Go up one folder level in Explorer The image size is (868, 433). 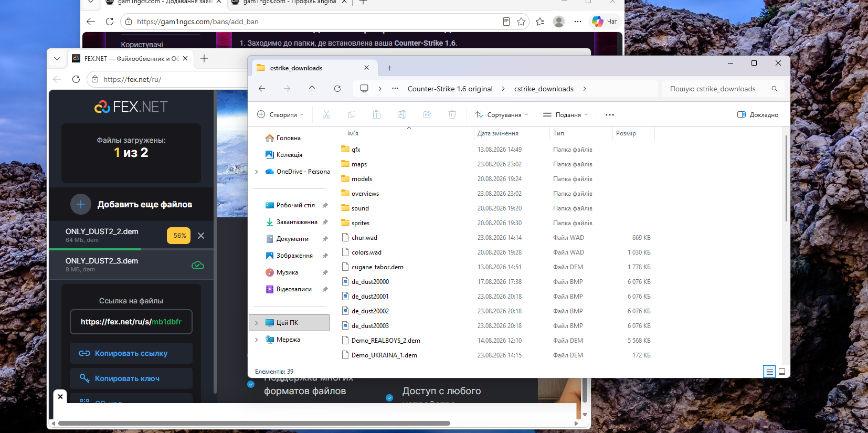pyautogui.click(x=312, y=89)
